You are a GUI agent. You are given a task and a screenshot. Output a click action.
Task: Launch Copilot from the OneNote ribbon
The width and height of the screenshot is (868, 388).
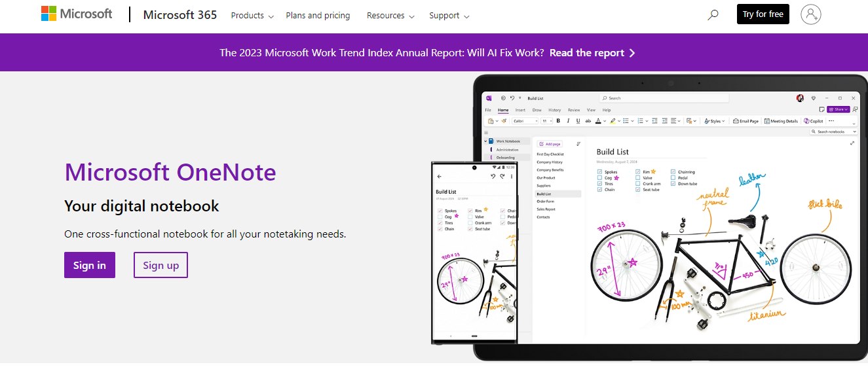pos(813,121)
